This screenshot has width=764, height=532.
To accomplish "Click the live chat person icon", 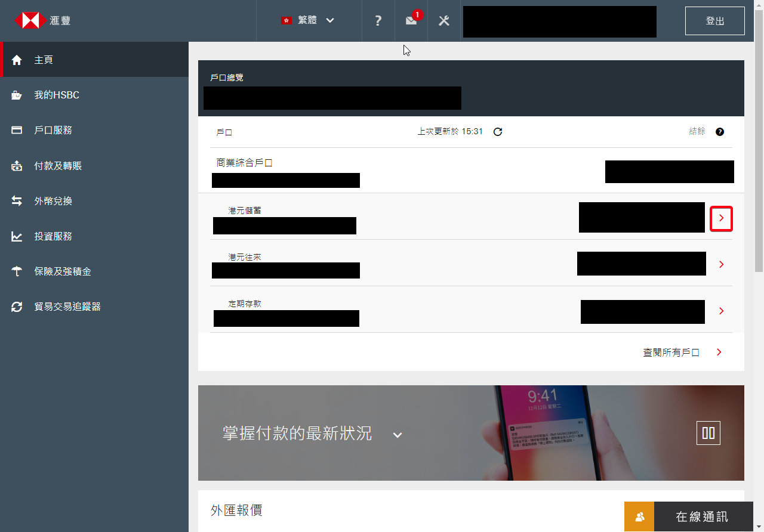I will (639, 516).
